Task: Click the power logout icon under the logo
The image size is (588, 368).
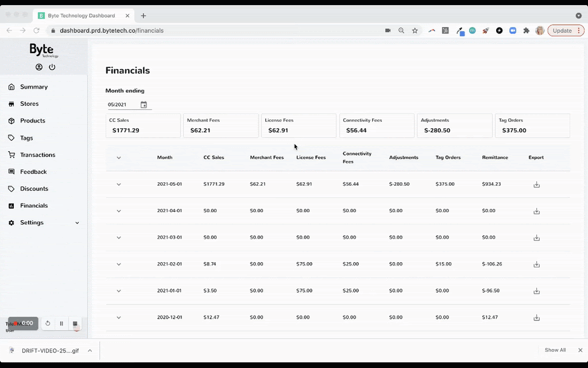Action: click(52, 67)
